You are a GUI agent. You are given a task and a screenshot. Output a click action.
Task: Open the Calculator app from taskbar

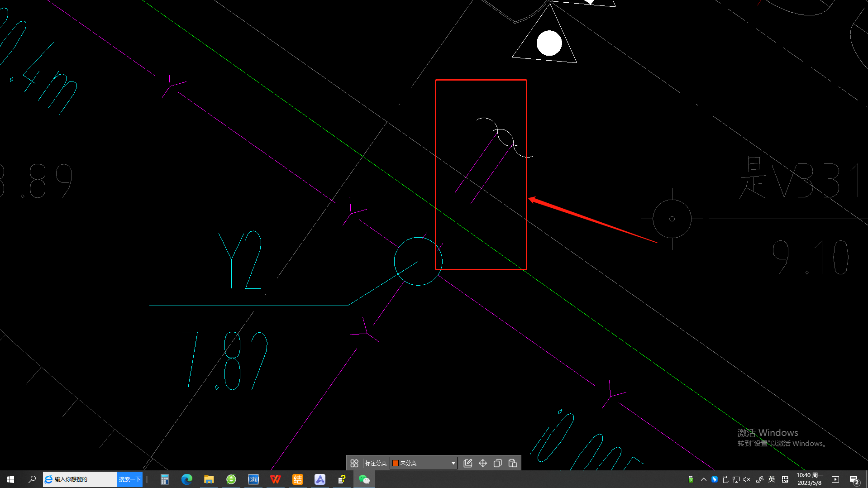(164, 479)
